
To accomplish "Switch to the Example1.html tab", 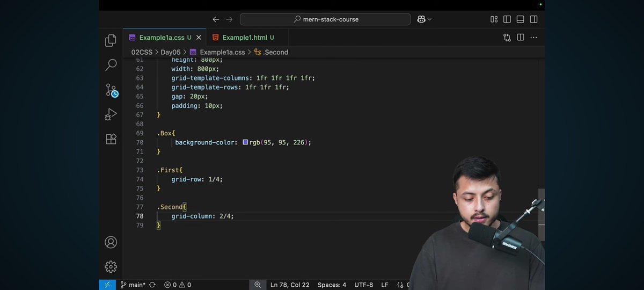I will tap(248, 38).
